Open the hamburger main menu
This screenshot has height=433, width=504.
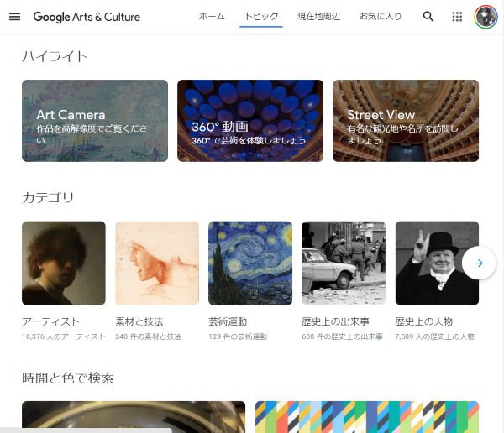click(x=14, y=17)
